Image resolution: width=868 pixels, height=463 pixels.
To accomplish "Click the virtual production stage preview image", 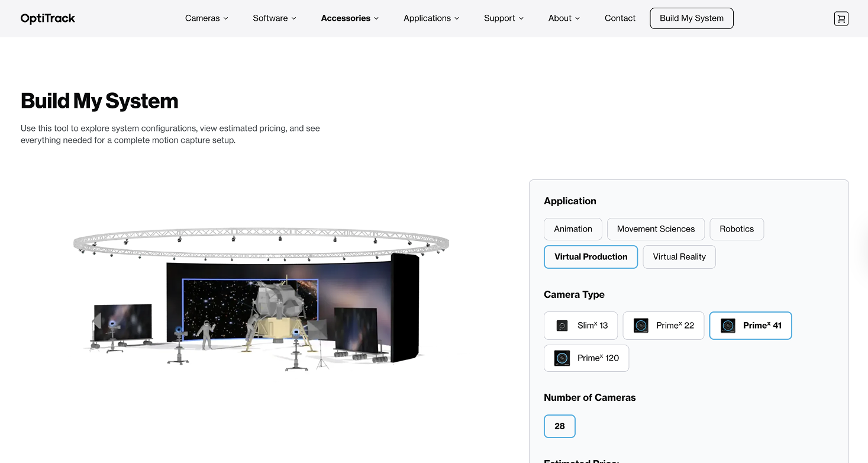I will pyautogui.click(x=261, y=300).
